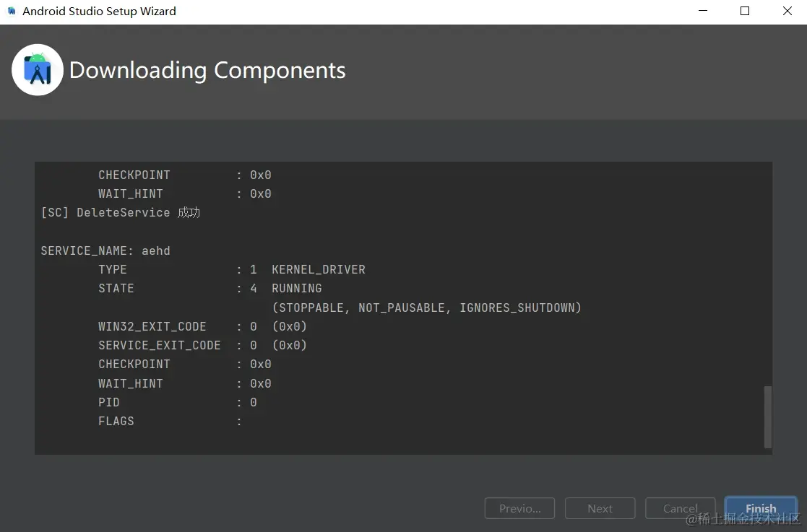Image resolution: width=807 pixels, height=532 pixels.
Task: Click the 'PID' line in log
Action: pos(178,403)
